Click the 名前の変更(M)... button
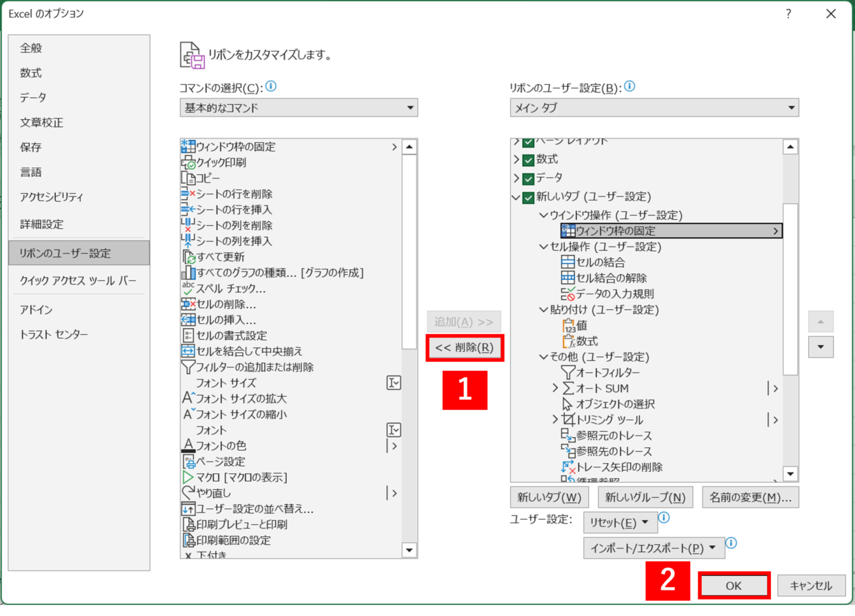The image size is (855, 616). click(x=751, y=497)
